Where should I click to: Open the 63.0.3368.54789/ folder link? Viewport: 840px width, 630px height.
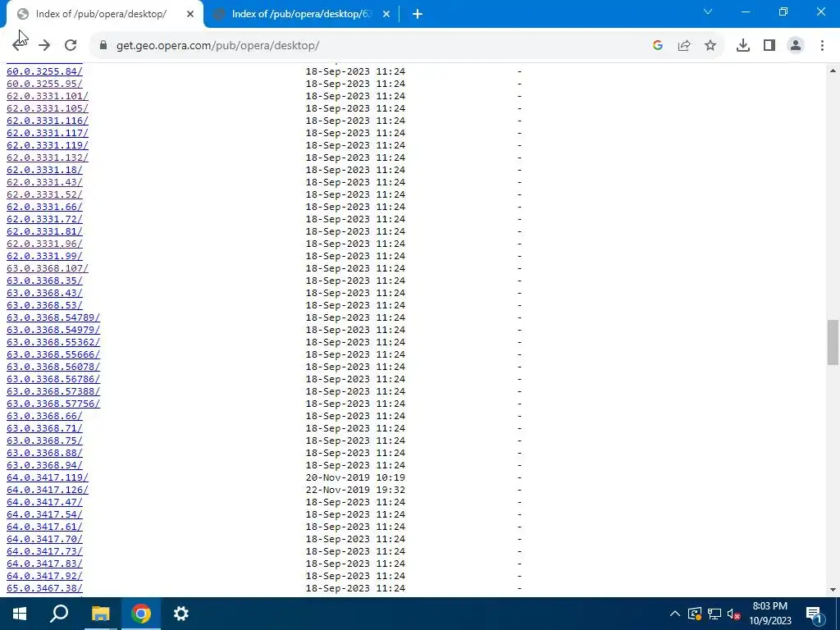pyautogui.click(x=53, y=317)
